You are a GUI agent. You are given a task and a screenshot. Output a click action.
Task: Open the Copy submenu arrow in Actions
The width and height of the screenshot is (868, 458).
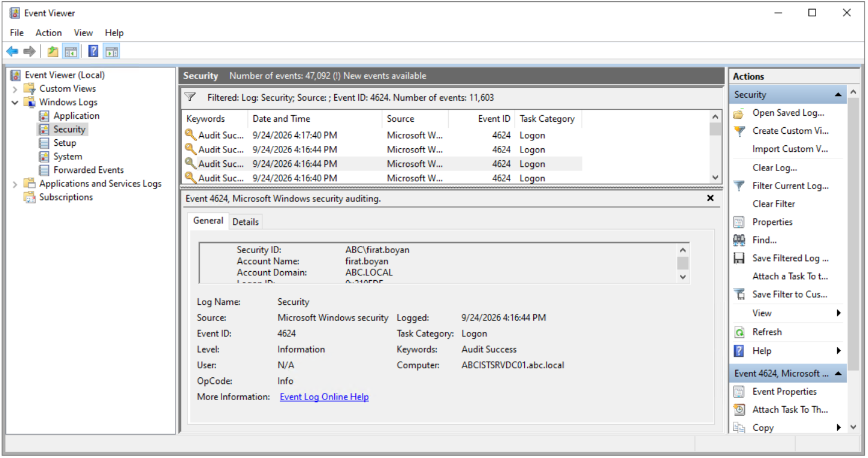[838, 428]
